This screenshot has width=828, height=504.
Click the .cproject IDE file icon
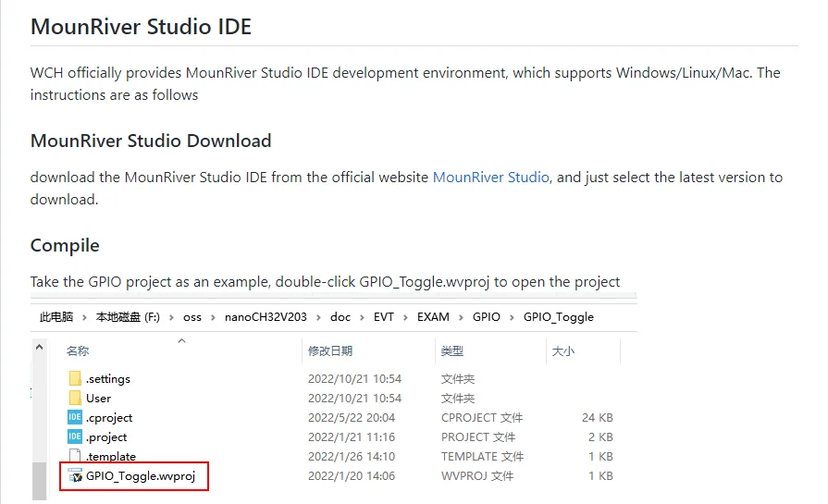click(75, 417)
